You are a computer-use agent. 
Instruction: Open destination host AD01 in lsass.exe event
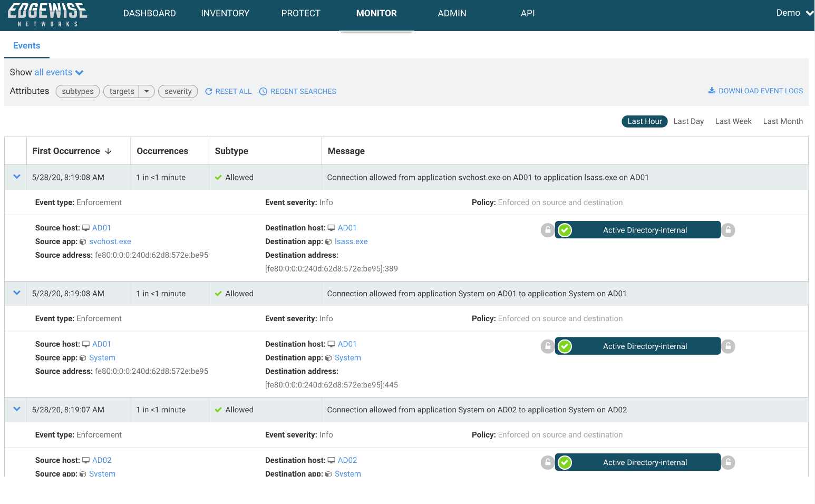[347, 228]
